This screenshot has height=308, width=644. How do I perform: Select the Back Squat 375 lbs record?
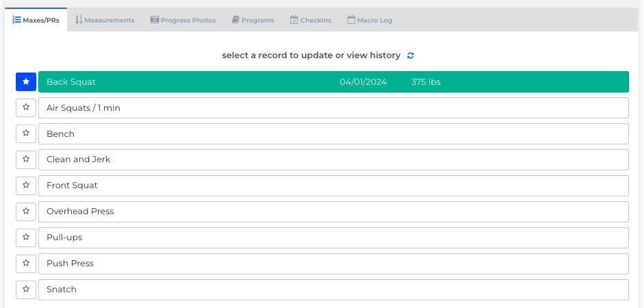tap(333, 81)
